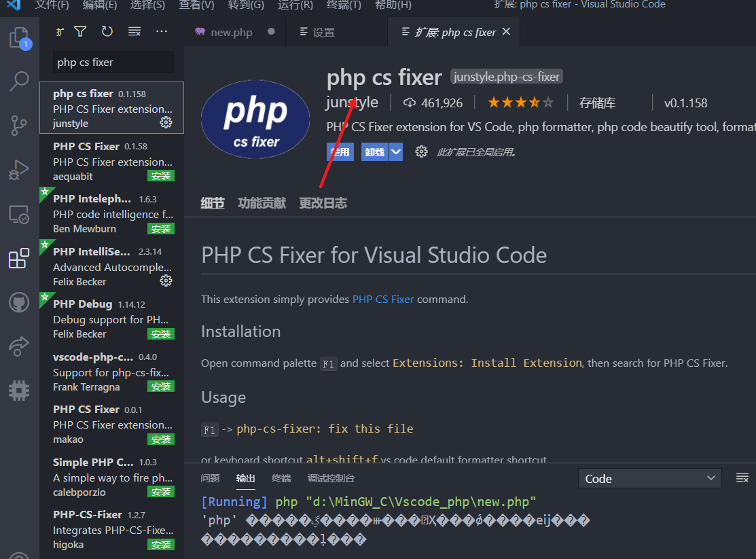Open the 帮助(H) menu

click(x=393, y=5)
